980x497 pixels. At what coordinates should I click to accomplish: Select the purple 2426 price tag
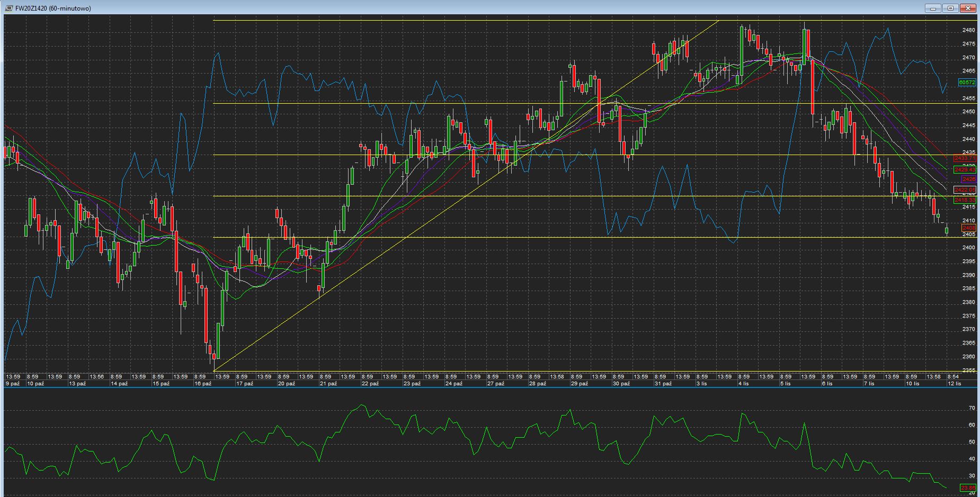968,179
